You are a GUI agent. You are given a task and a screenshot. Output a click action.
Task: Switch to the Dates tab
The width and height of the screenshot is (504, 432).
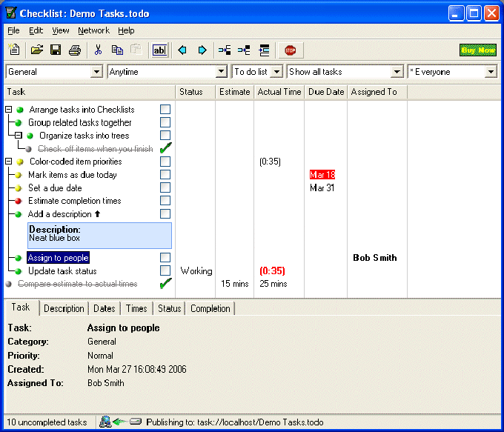105,308
